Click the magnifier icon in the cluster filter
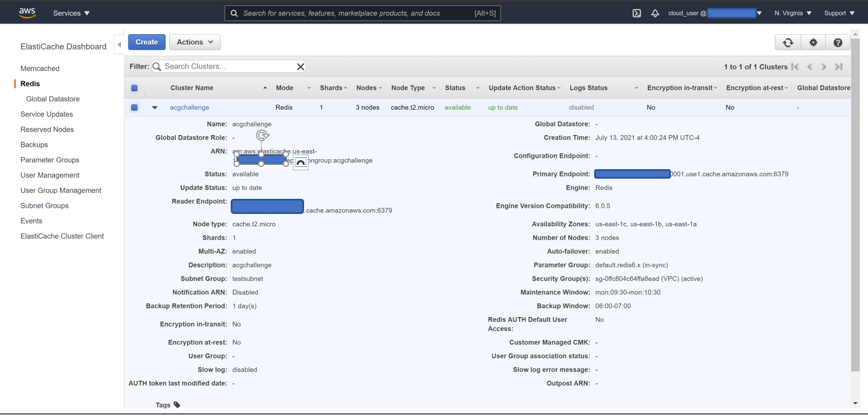Image resolution: width=868 pixels, height=415 pixels. (157, 67)
